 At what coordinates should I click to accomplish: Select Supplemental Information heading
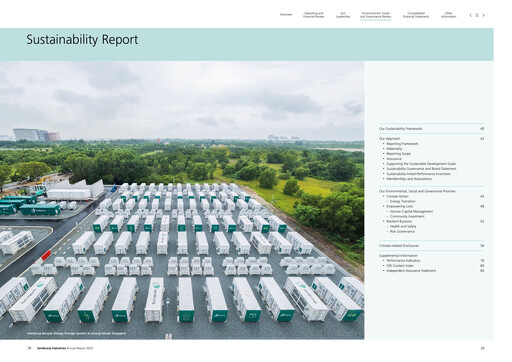[398, 256]
